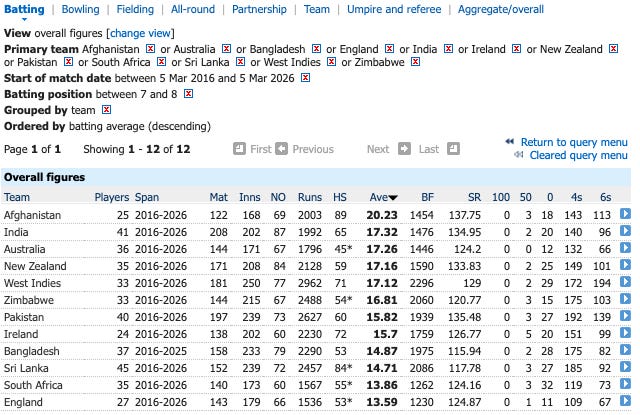Switch to the Fielding tab

135,9
